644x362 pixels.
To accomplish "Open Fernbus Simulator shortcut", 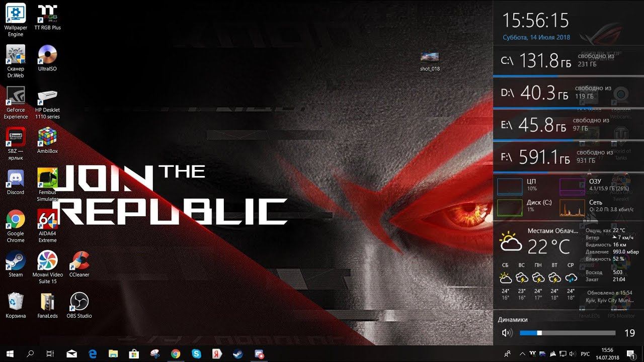I will click(47, 185).
